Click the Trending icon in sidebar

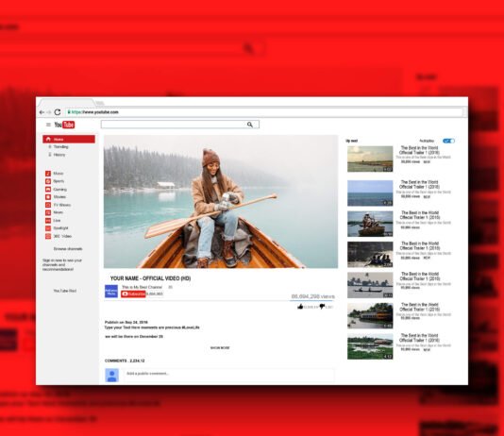click(x=49, y=147)
